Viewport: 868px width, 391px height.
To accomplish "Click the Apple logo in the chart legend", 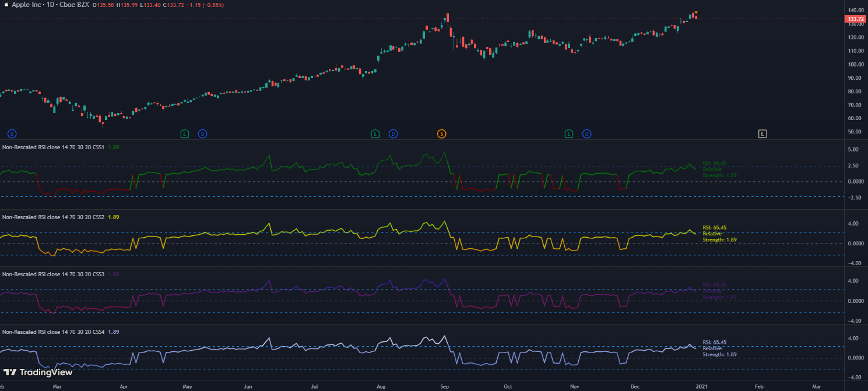I will (x=6, y=5).
